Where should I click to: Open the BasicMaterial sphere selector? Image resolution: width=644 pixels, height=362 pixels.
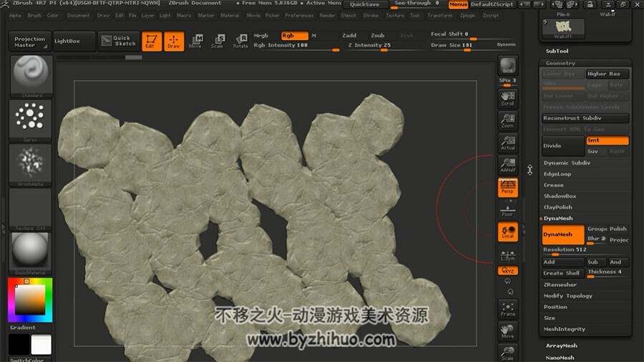pyautogui.click(x=30, y=254)
